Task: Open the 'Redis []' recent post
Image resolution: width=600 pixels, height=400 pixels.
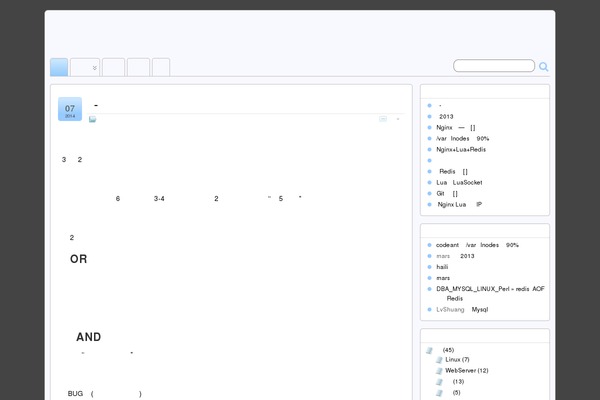Action: (453, 172)
